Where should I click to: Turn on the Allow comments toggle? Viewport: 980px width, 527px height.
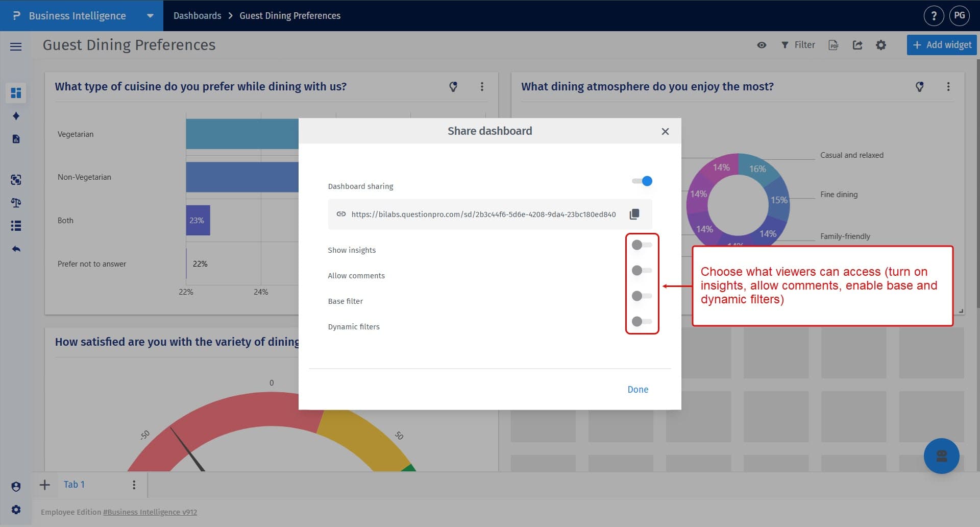tap(642, 270)
